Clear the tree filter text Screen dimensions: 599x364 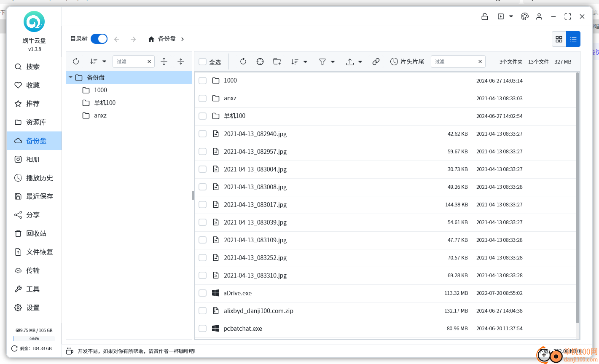point(149,62)
